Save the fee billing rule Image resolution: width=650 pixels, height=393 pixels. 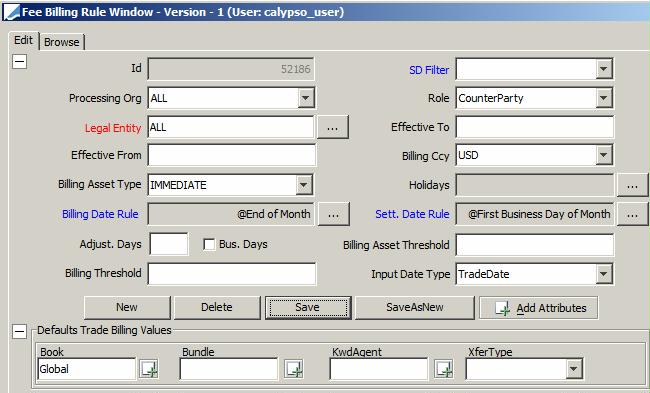click(308, 307)
